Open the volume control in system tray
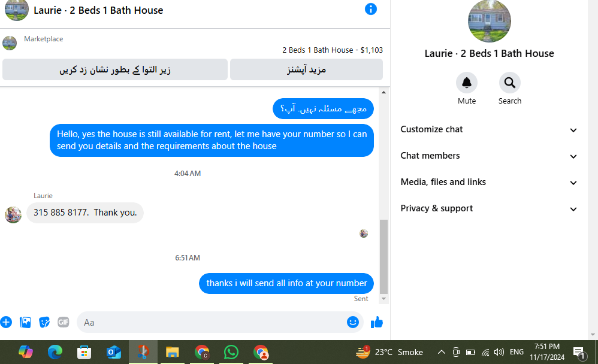The image size is (598, 364). click(x=499, y=352)
